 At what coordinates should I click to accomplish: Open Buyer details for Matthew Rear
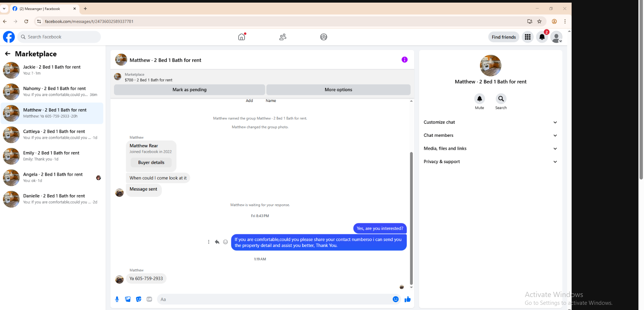click(151, 162)
